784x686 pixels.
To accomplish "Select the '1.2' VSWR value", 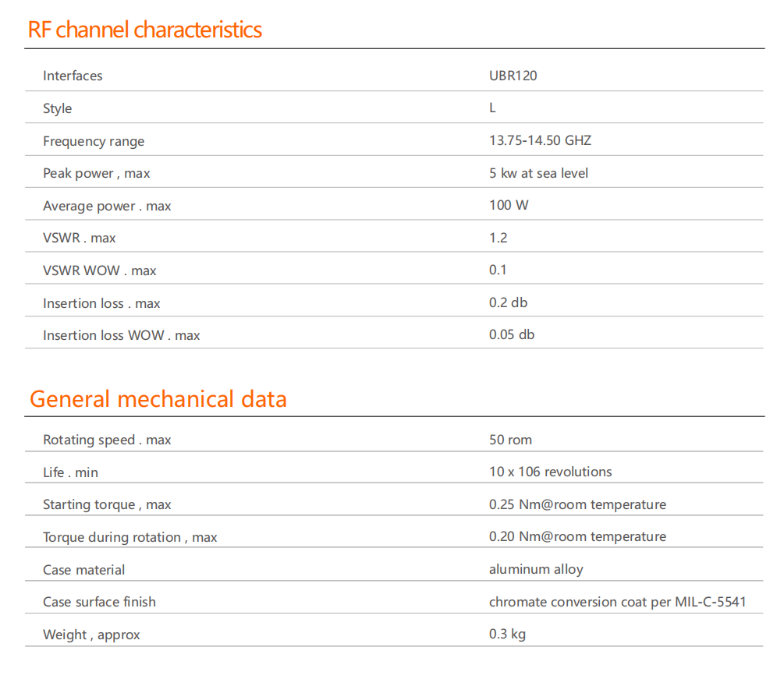I will 498,238.
